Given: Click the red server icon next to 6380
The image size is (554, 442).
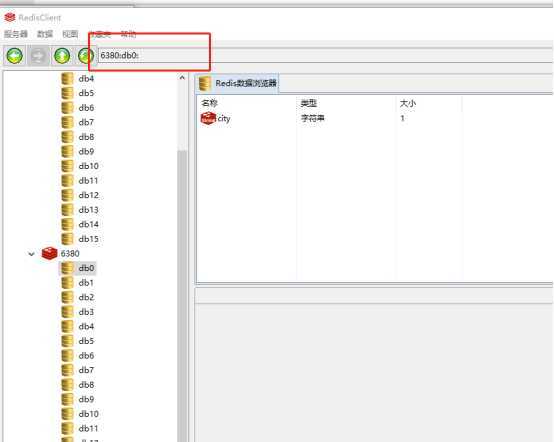Looking at the screenshot, I should coord(49,253).
